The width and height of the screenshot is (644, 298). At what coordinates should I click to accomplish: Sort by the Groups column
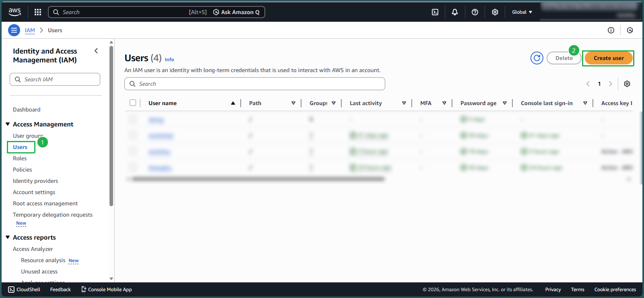tap(334, 103)
